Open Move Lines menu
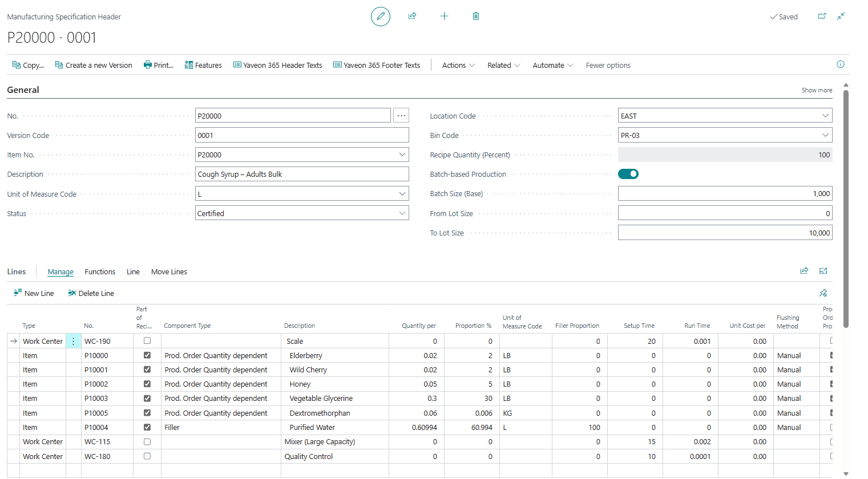 click(169, 272)
